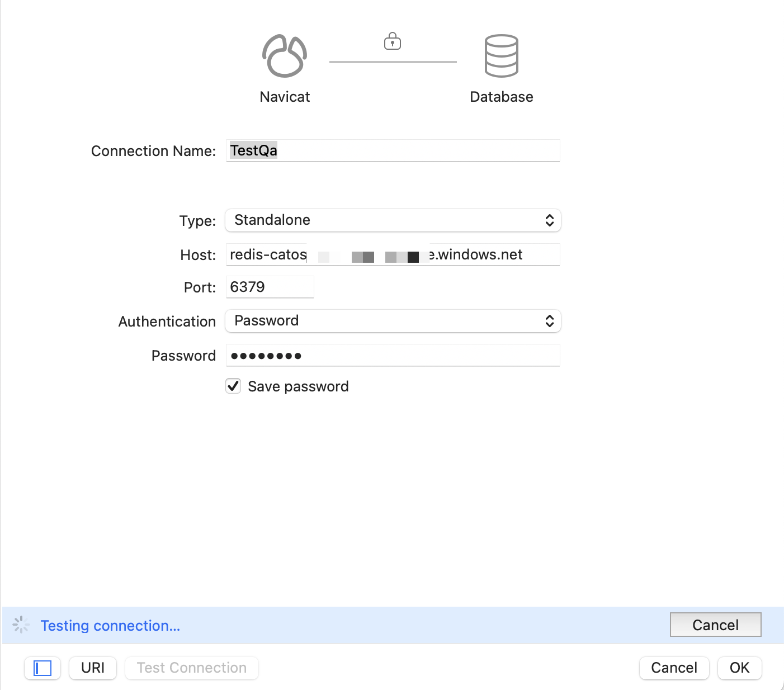Viewport: 784px width, 690px height.
Task: Click the masked Password input field
Action: (x=393, y=356)
